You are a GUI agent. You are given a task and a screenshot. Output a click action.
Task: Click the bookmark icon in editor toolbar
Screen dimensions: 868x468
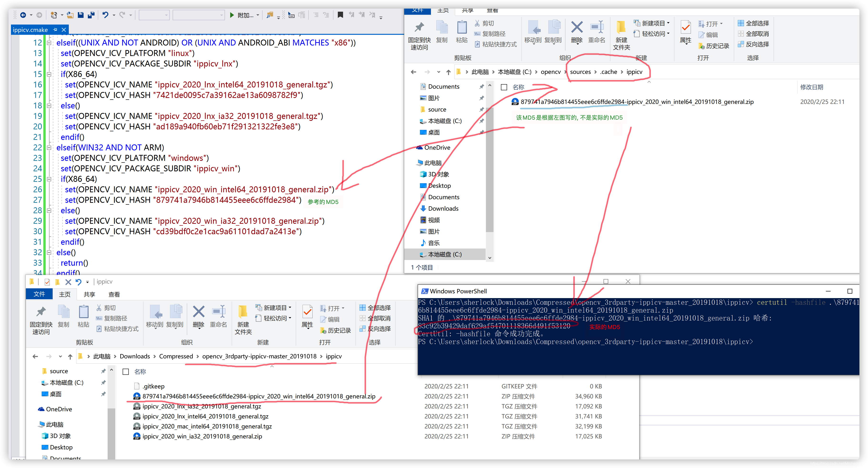click(x=340, y=15)
